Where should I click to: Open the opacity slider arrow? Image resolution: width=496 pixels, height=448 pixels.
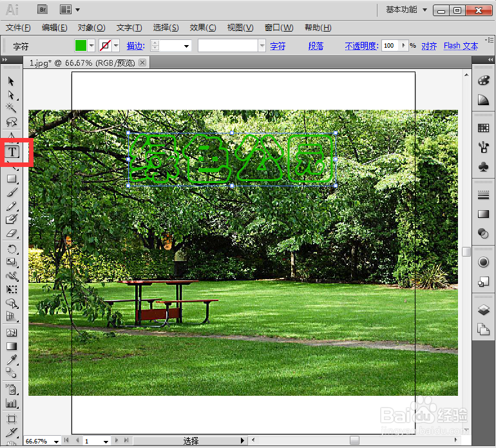[x=404, y=46]
